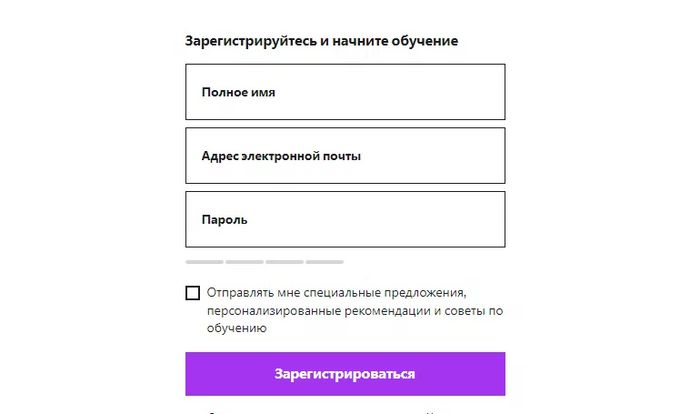Click the last password strength segment
The width and height of the screenshot is (700, 414).
pyautogui.click(x=324, y=262)
